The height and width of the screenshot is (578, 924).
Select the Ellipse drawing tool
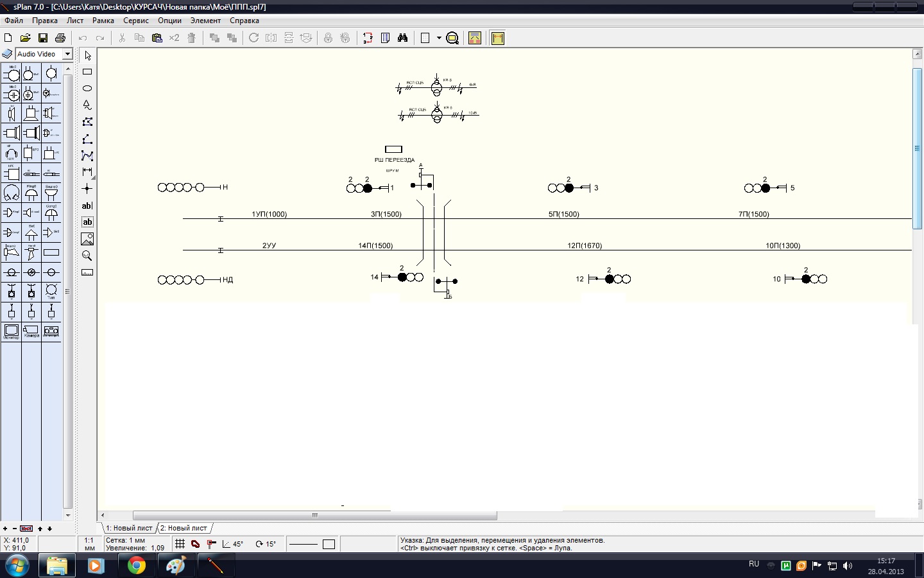point(87,89)
